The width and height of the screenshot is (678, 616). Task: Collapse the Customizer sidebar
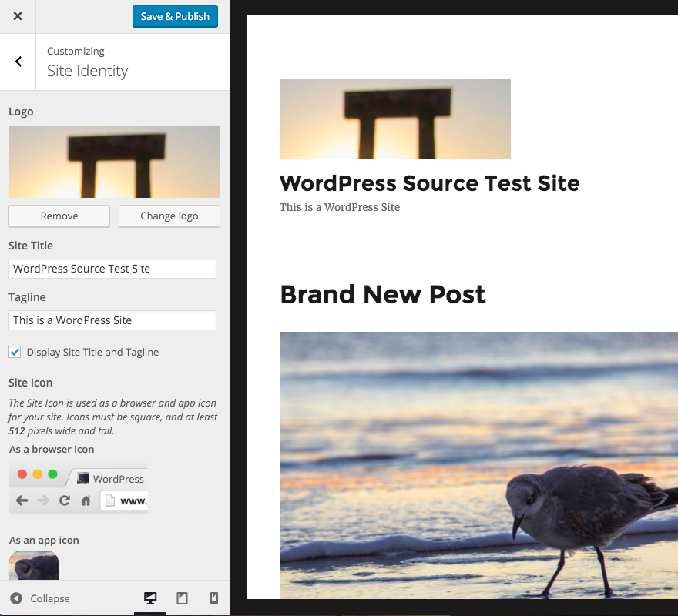(x=40, y=598)
